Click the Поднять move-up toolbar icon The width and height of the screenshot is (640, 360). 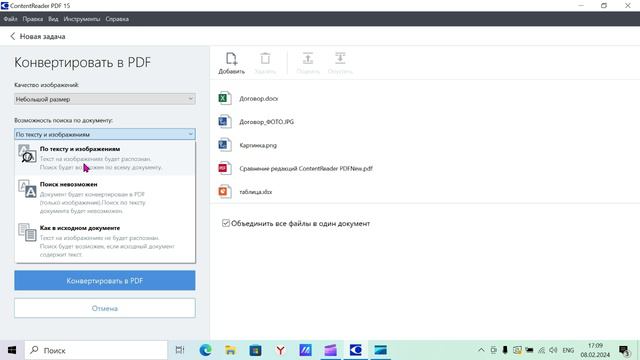click(308, 63)
